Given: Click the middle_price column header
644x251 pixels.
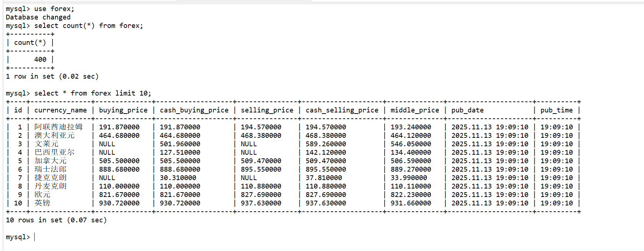Looking at the screenshot, I should (x=415, y=110).
